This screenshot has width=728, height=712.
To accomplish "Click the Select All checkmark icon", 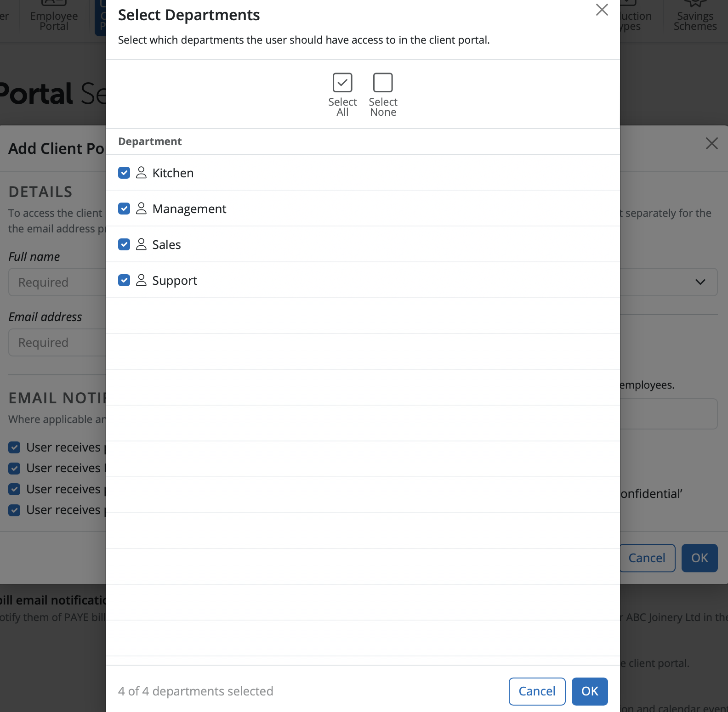I will (x=342, y=83).
